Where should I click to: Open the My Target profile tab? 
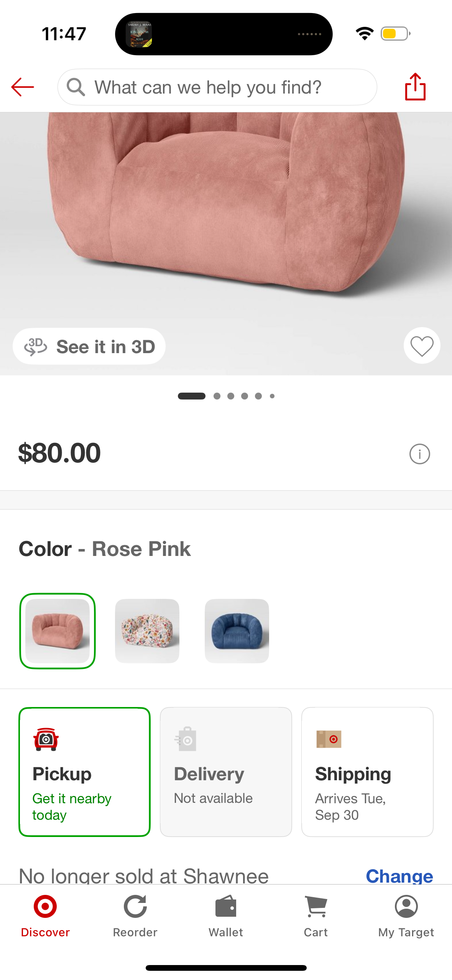406,916
